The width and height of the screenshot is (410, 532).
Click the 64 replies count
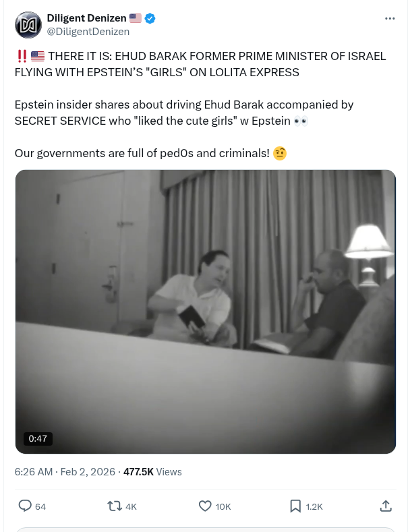pyautogui.click(x=40, y=506)
